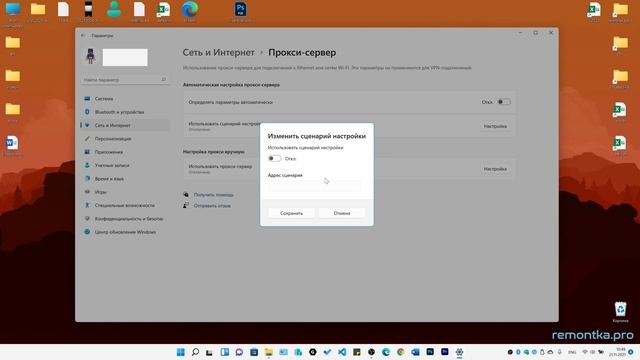Open File Explorer from the taskbar

click(269, 352)
